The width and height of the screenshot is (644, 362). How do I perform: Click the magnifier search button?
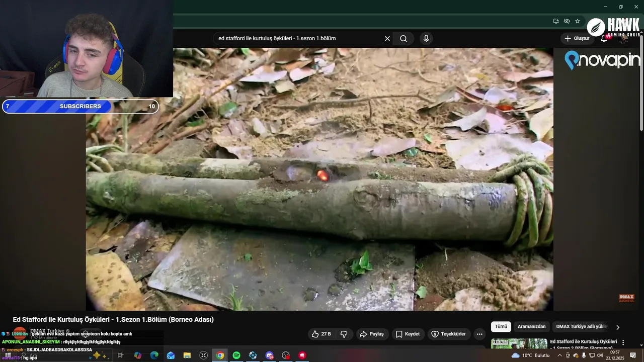point(404,39)
